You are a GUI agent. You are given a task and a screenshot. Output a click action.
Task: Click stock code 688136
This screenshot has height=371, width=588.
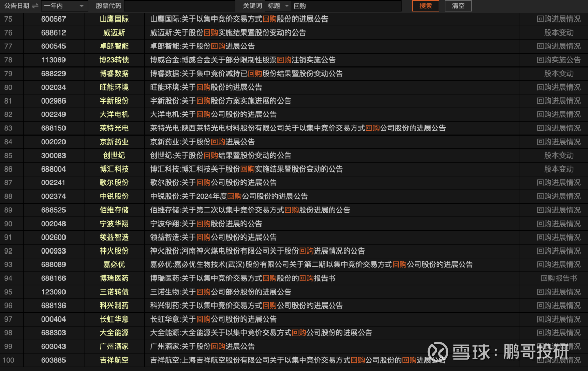click(54, 306)
